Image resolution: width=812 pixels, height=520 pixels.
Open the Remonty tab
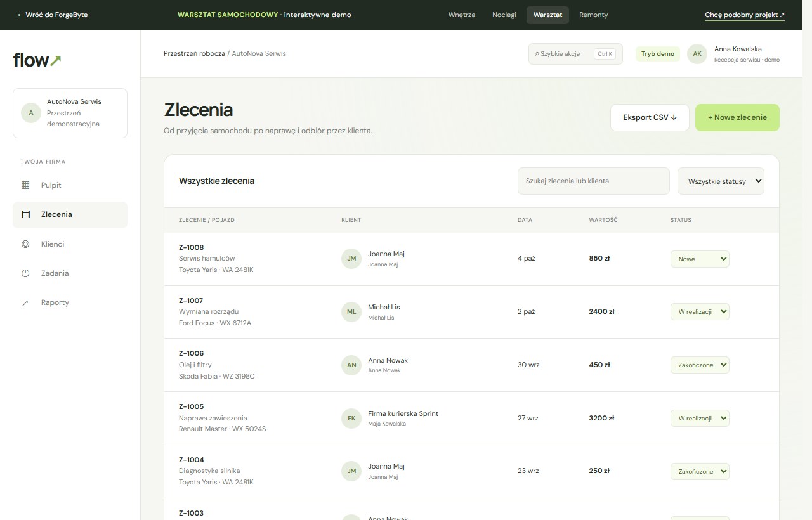tap(594, 15)
